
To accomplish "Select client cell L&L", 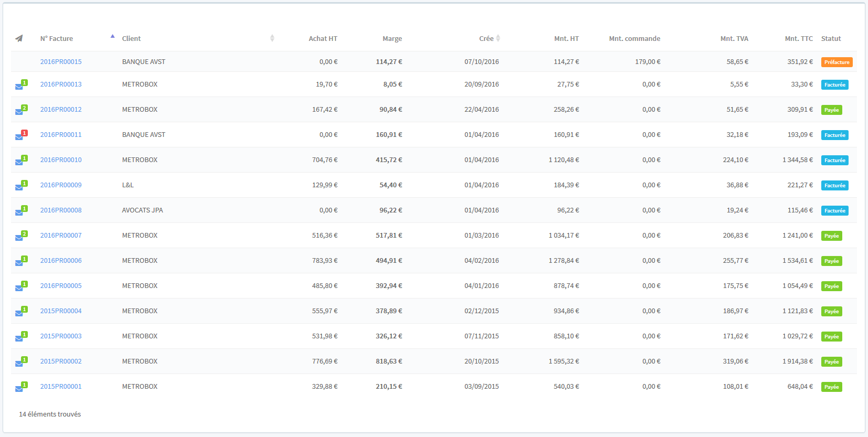I will pos(128,185).
